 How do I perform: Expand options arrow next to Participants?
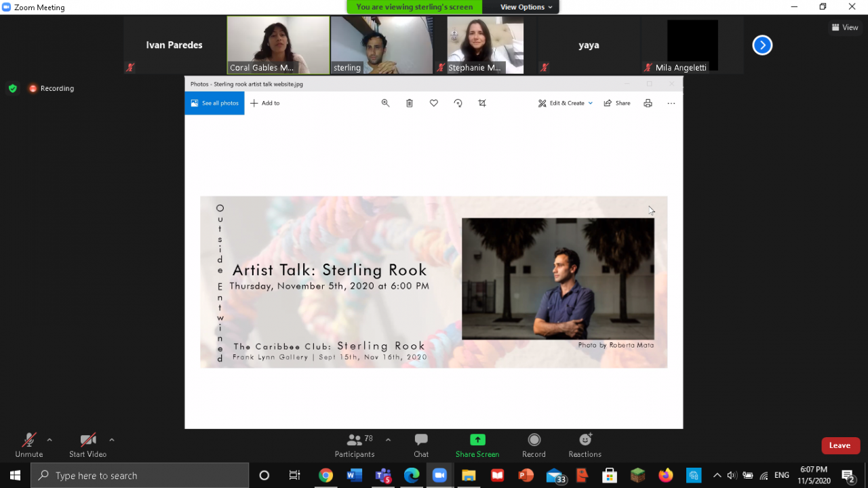coord(388,440)
